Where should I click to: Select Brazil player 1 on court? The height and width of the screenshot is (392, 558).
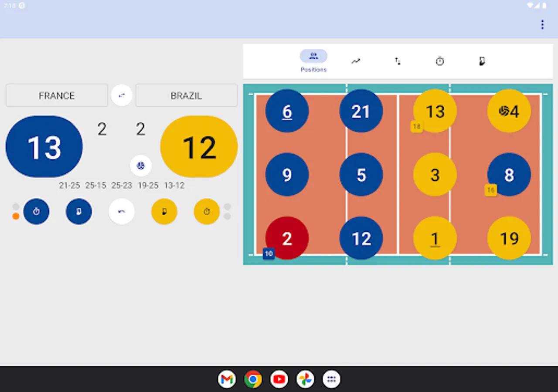tap(435, 238)
